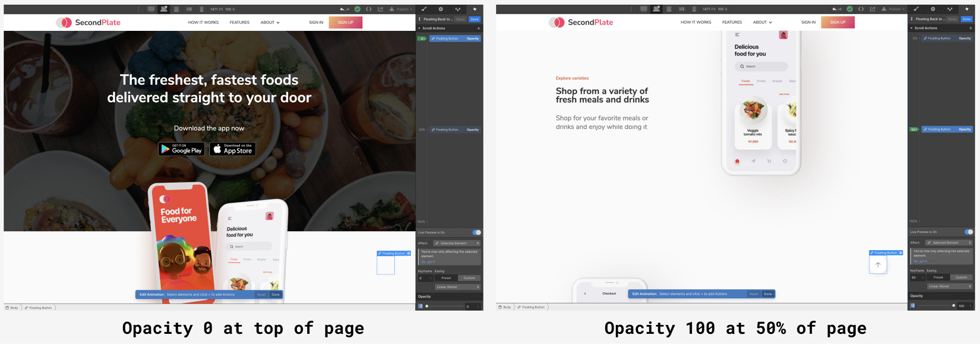Open Linear (None) easing dropdown, right screenshot
Viewport: 980px width, 344px height.
click(x=950, y=286)
